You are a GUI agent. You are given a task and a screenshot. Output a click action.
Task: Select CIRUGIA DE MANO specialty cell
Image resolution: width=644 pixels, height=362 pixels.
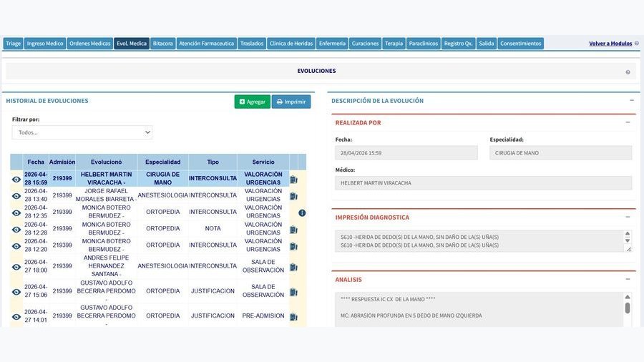coord(162,179)
